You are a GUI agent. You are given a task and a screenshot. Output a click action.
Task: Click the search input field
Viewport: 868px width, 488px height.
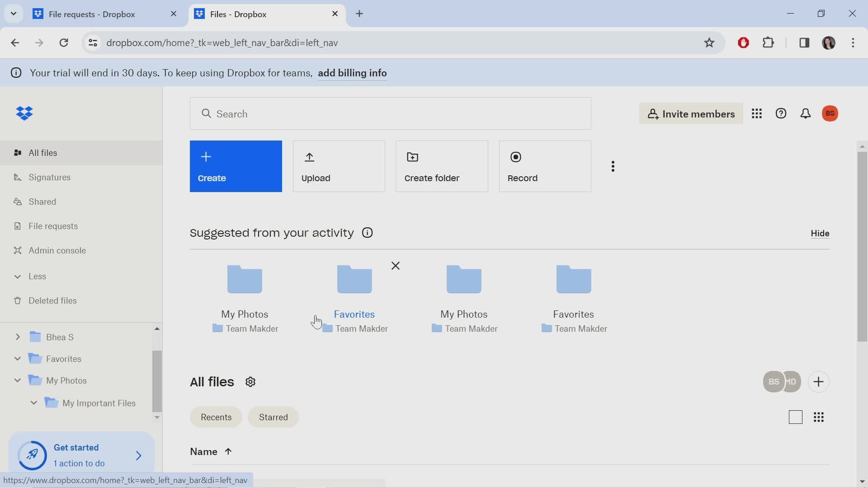(x=391, y=114)
